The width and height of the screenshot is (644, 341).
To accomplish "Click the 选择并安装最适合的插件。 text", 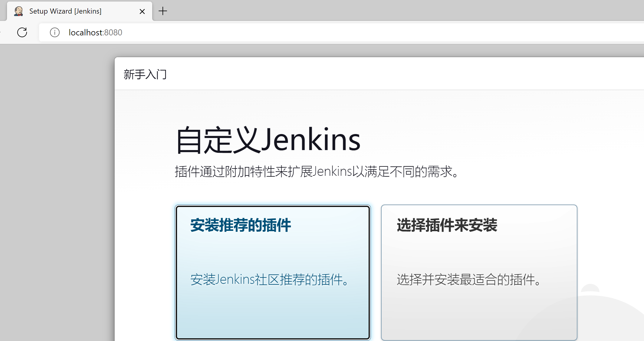I will (x=469, y=279).
